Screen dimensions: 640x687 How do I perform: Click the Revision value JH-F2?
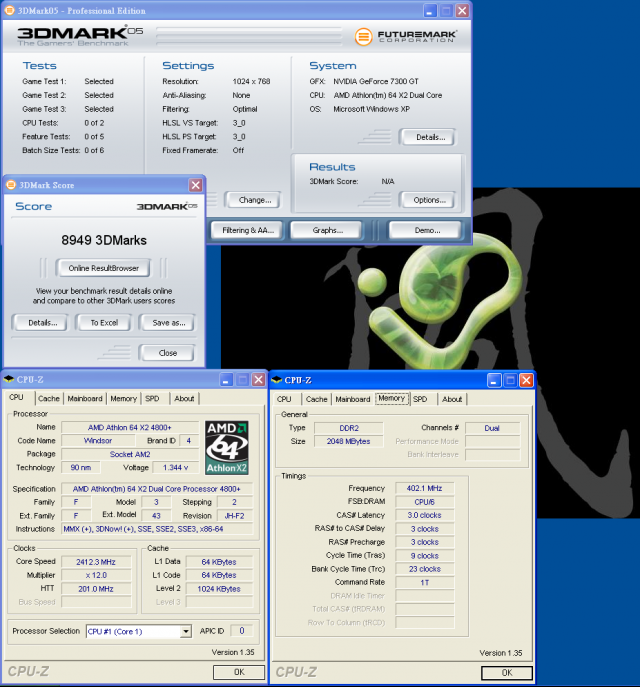(x=234, y=516)
